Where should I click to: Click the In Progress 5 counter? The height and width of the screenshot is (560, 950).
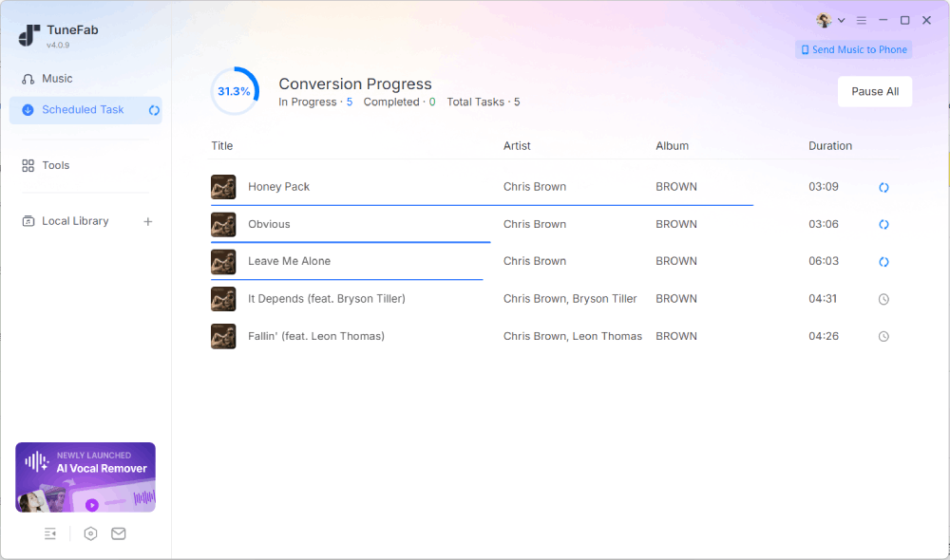(x=315, y=102)
